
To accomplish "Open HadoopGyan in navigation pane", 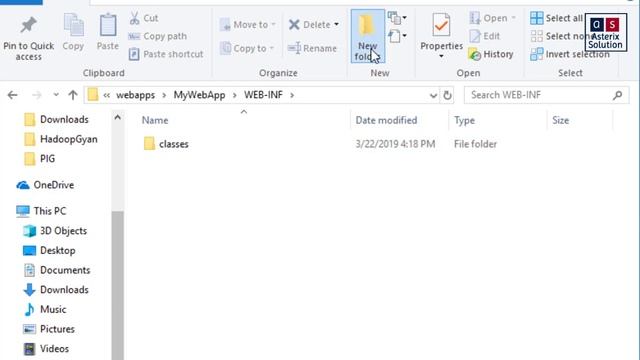I will tap(61, 139).
